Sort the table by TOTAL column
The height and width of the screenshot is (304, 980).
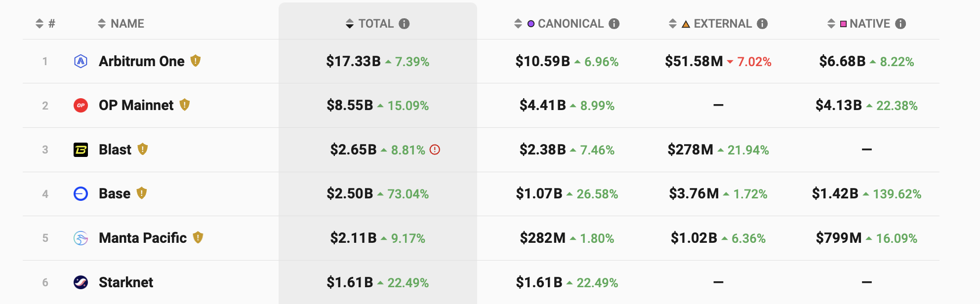[x=375, y=24]
